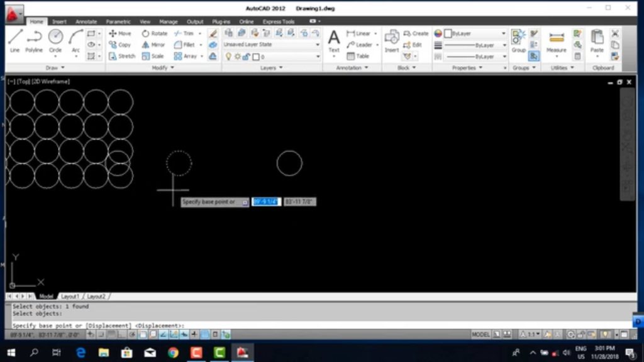Insert a Table
Screen dimensions: 644x362
[358, 56]
